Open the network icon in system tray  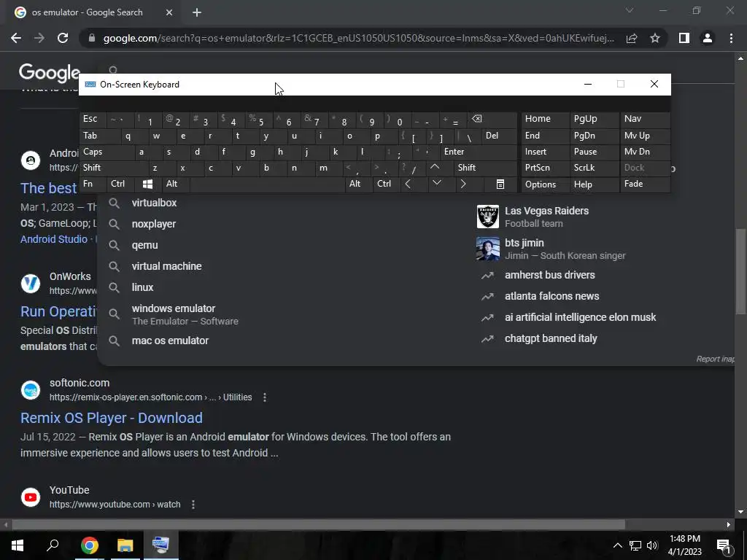click(x=635, y=545)
